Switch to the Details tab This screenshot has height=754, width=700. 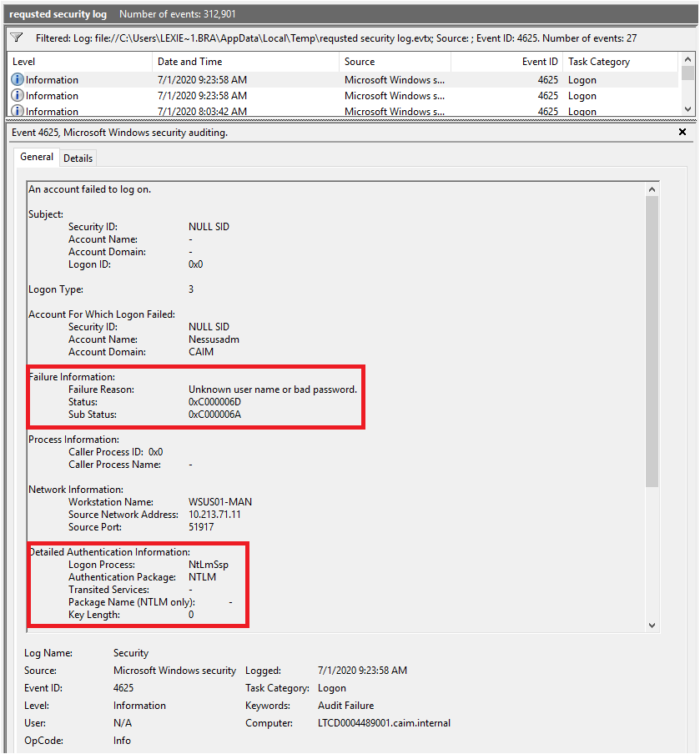[x=78, y=158]
